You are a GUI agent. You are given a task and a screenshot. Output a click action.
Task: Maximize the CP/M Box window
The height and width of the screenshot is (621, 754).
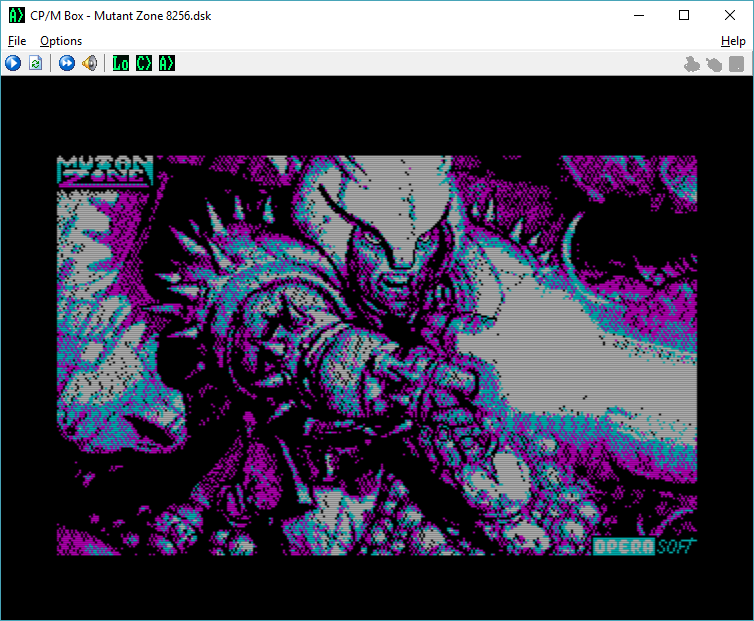[684, 15]
